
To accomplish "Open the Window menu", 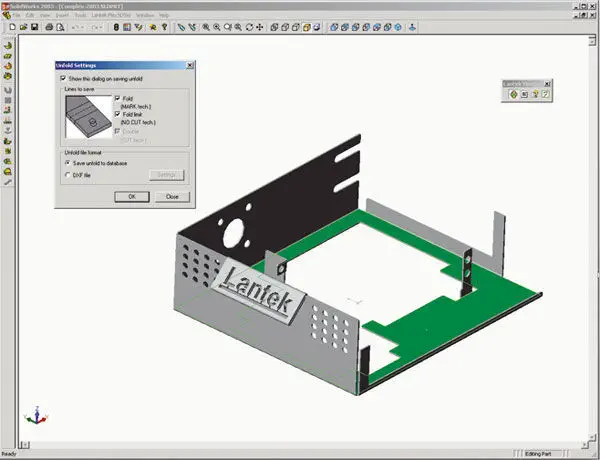I will (145, 16).
